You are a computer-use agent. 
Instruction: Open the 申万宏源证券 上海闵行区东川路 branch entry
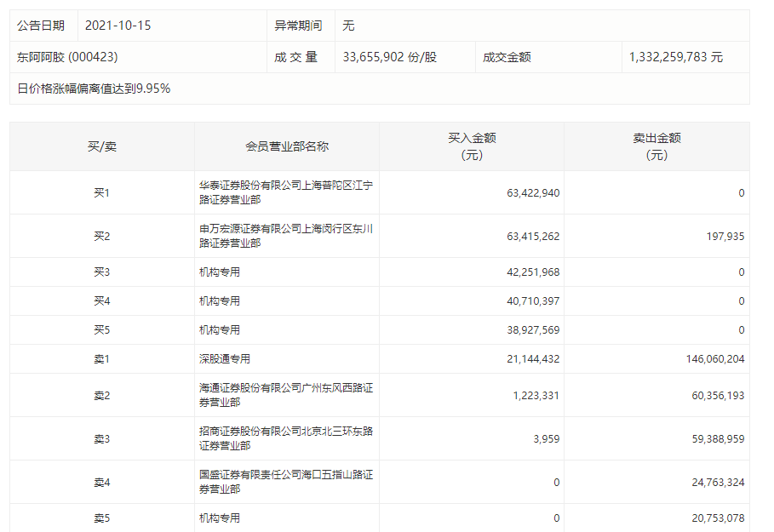coord(285,236)
